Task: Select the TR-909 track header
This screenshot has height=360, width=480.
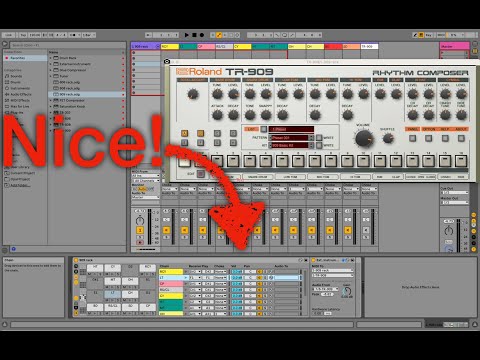Action: click(369, 47)
